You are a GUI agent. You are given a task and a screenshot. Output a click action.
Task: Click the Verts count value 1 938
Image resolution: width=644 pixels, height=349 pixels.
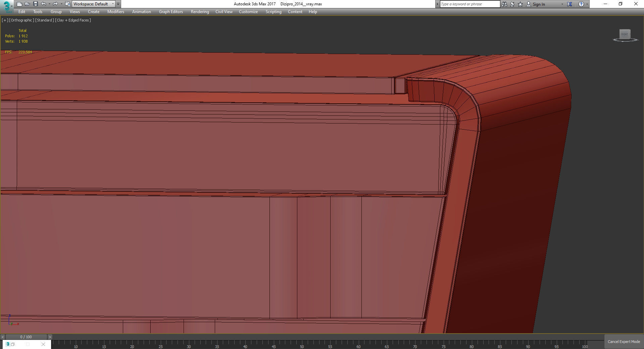[x=23, y=41]
